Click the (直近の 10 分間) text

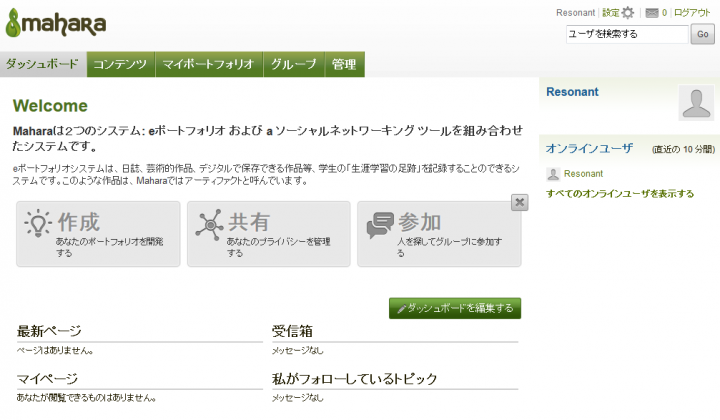click(683, 149)
